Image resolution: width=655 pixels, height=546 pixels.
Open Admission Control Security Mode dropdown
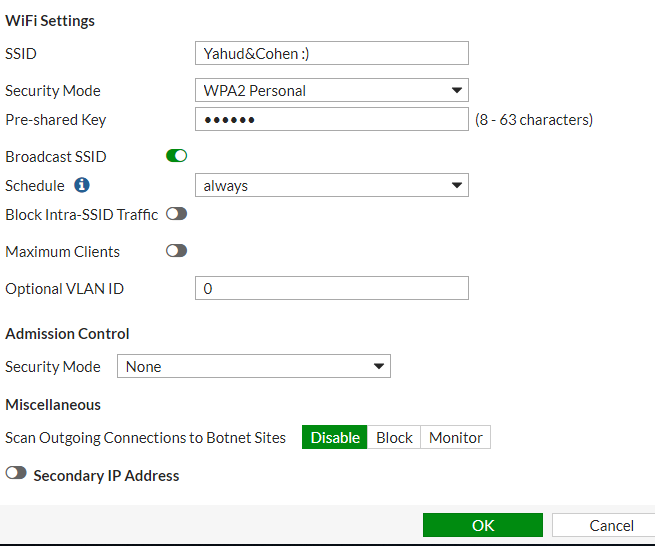[x=254, y=367]
